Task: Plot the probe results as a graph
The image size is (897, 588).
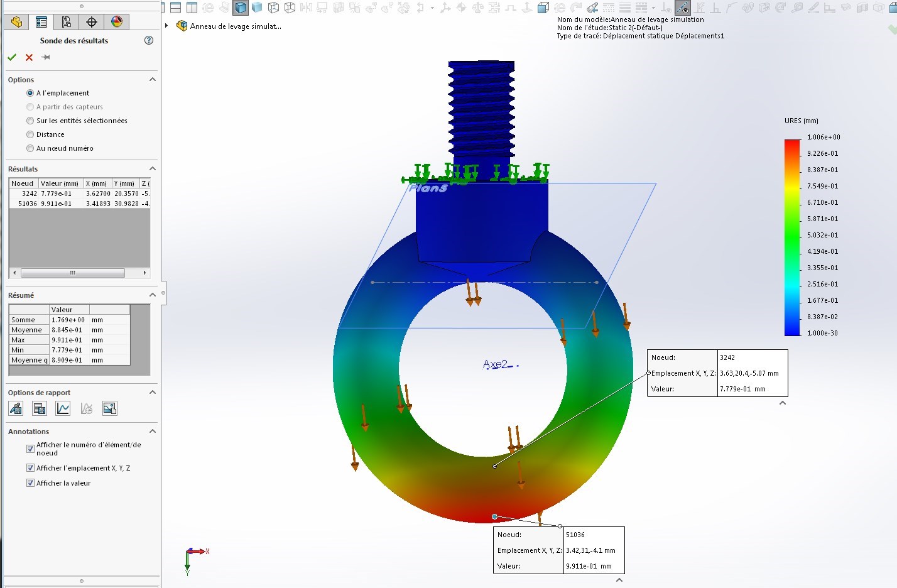Action: (63, 409)
